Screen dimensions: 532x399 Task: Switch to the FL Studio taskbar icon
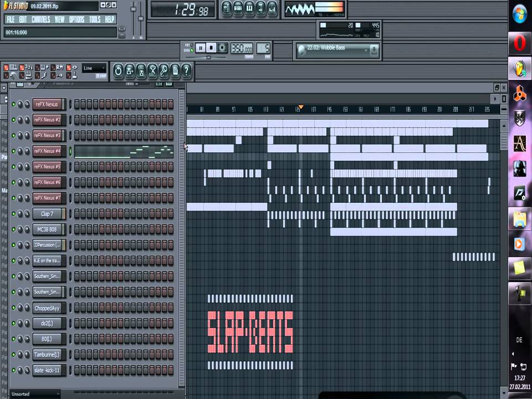pyautogui.click(x=519, y=69)
